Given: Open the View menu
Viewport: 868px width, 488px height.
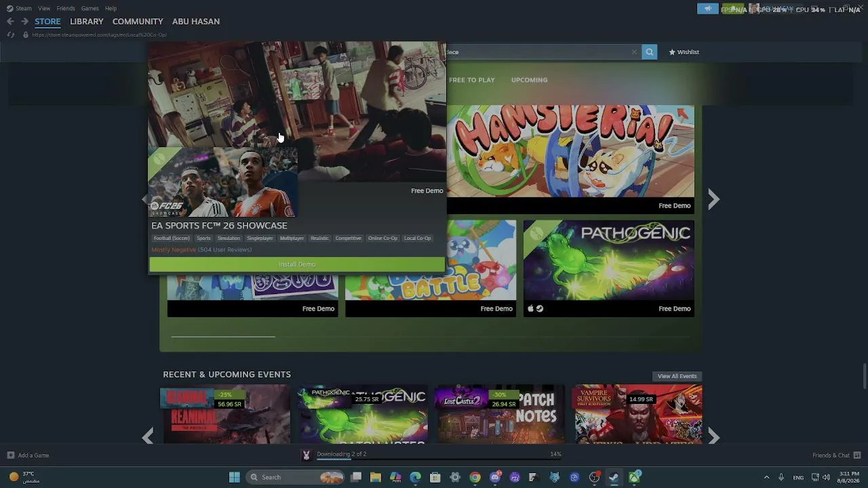Looking at the screenshot, I should [x=44, y=8].
